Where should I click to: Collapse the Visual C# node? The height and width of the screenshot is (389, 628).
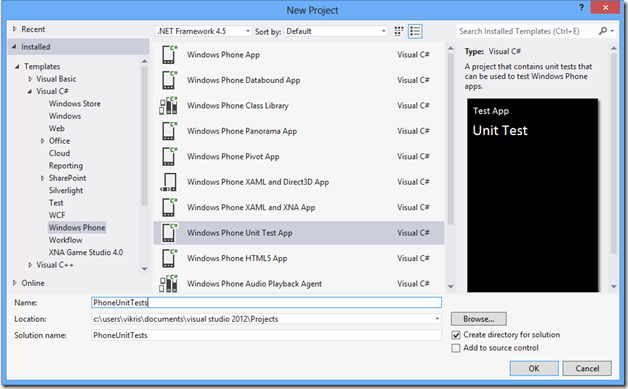(x=30, y=91)
